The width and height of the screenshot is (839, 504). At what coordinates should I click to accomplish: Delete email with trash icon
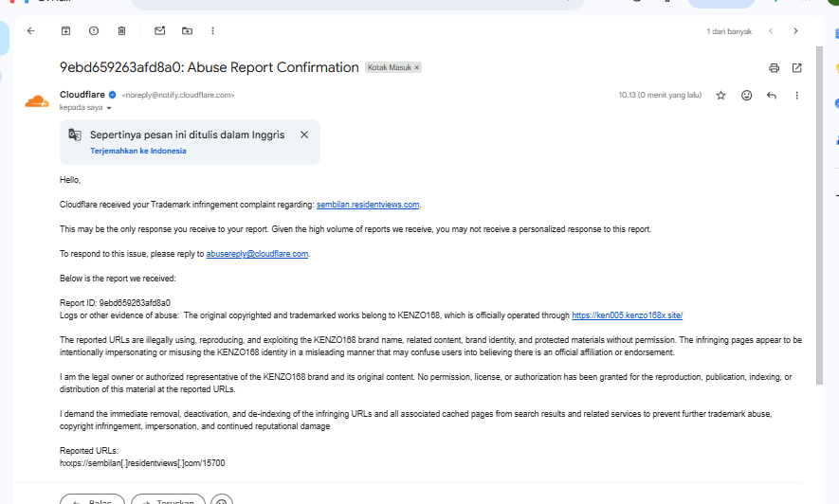[121, 31]
